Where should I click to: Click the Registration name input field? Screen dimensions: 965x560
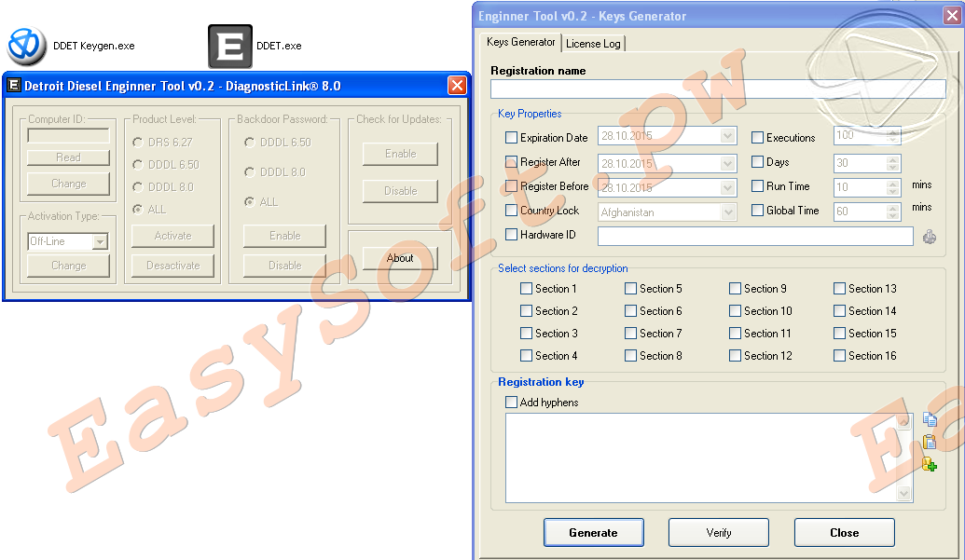718,89
